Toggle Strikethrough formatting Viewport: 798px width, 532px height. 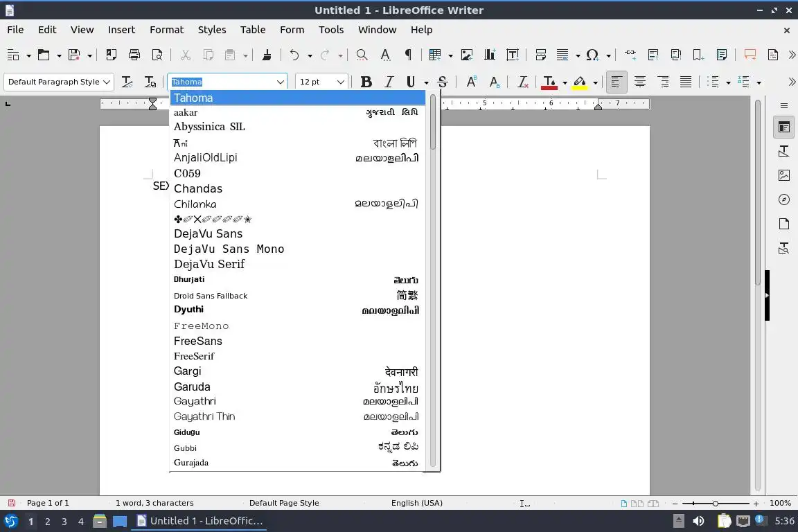click(x=442, y=82)
